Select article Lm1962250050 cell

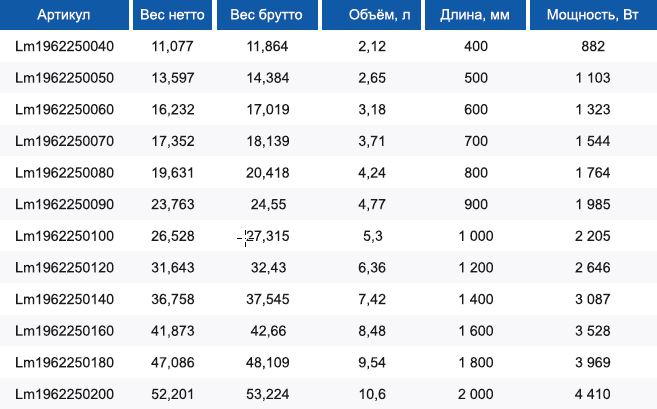[65, 78]
